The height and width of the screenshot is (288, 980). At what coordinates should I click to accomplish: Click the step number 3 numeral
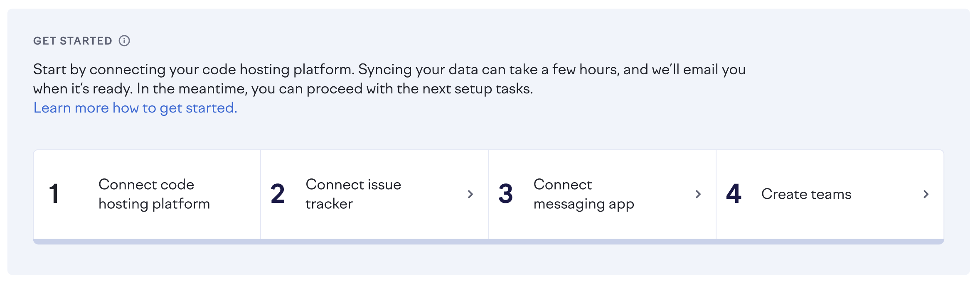tap(505, 194)
